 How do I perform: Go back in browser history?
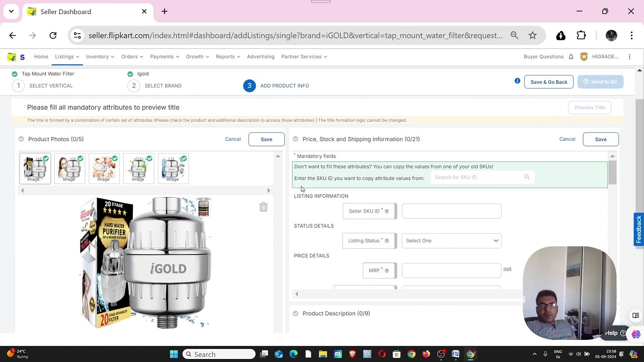(13, 35)
